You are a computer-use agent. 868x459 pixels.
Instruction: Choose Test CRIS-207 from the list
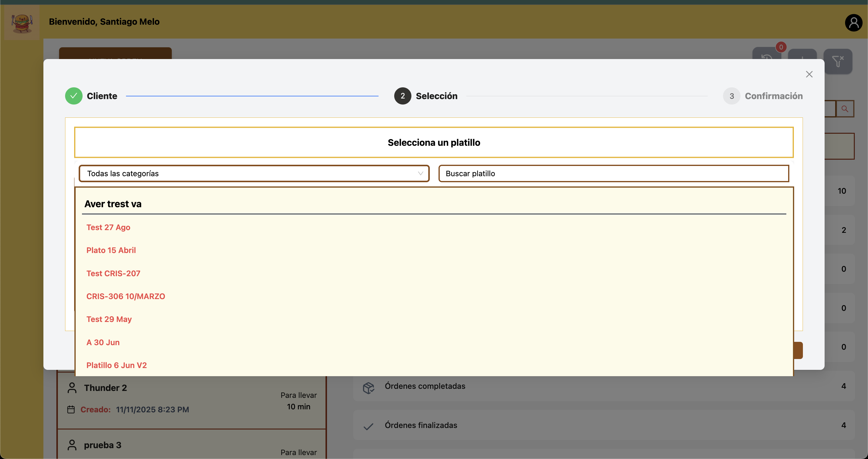[x=113, y=273]
